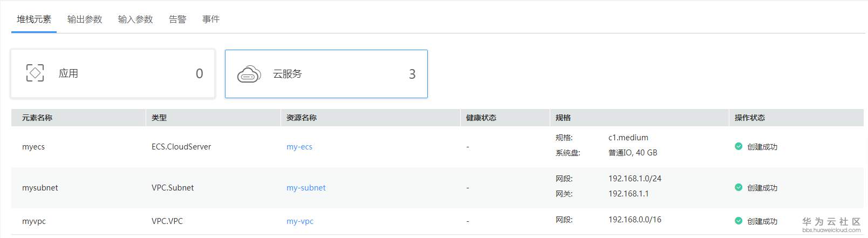Click the 资源名称 column header
This screenshot has height=238, width=868.
click(302, 118)
